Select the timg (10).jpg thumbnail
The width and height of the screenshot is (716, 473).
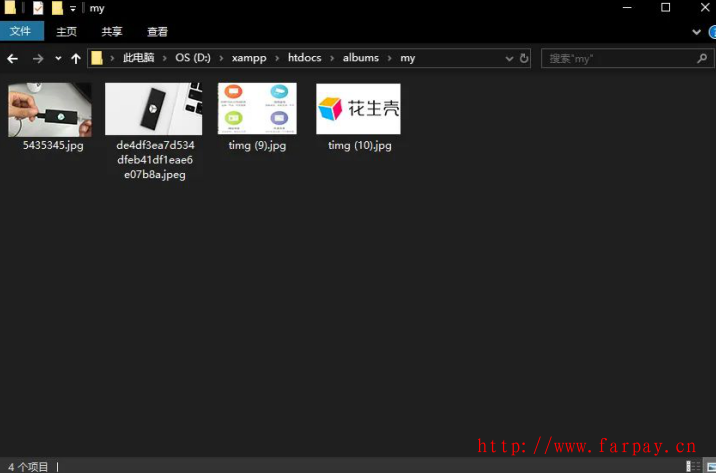click(358, 109)
